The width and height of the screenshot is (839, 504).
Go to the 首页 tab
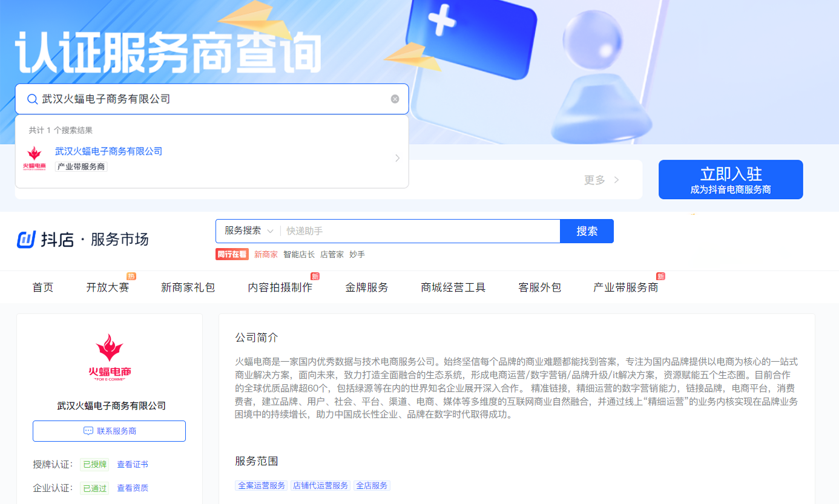click(43, 287)
